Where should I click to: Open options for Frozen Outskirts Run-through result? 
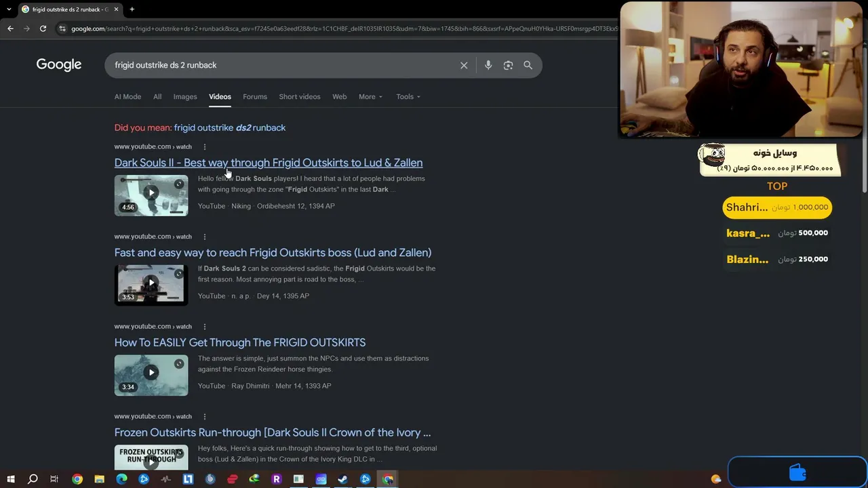tap(204, 416)
